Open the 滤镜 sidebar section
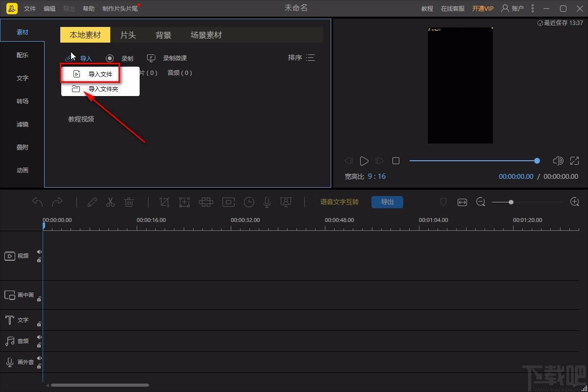The width and height of the screenshot is (588, 392). coord(23,124)
